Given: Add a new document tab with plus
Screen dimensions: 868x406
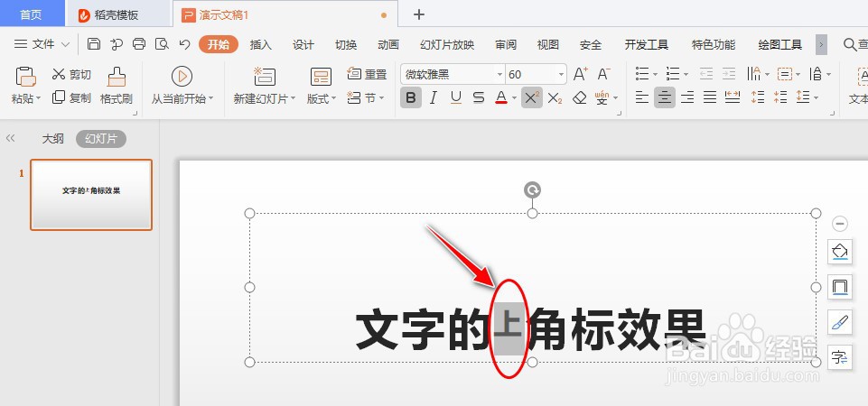Looking at the screenshot, I should point(419,14).
